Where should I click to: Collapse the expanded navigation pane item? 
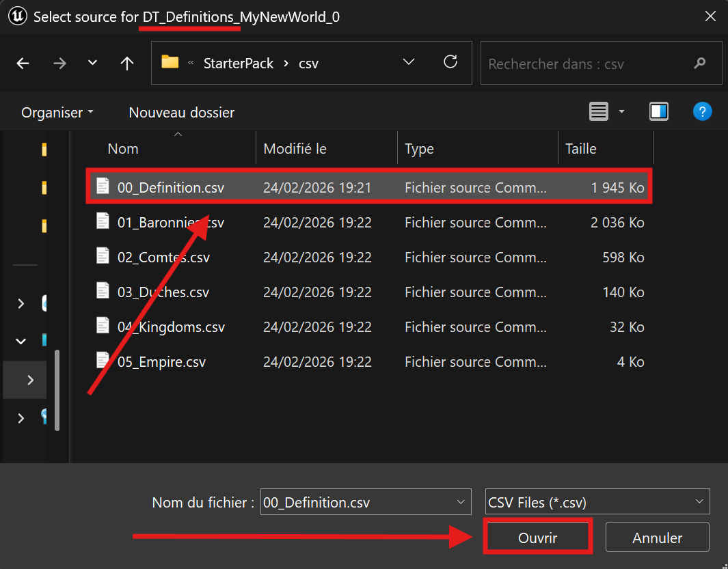coord(21,341)
